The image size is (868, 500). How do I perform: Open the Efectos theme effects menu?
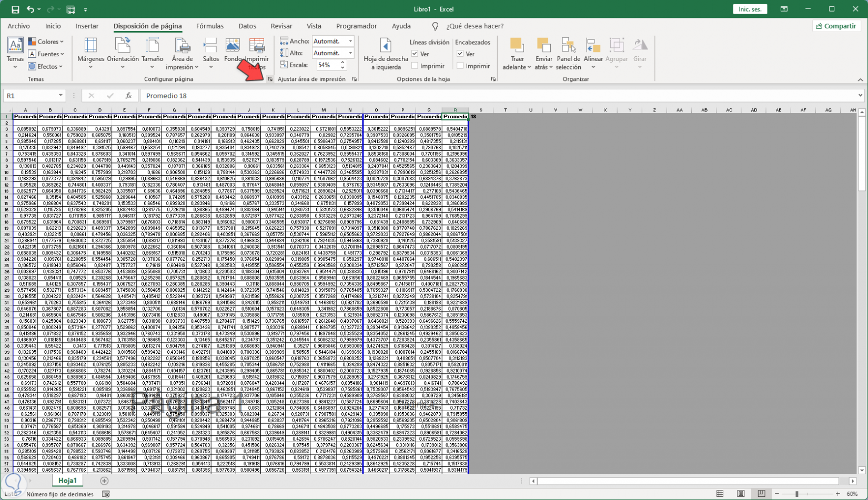46,67
